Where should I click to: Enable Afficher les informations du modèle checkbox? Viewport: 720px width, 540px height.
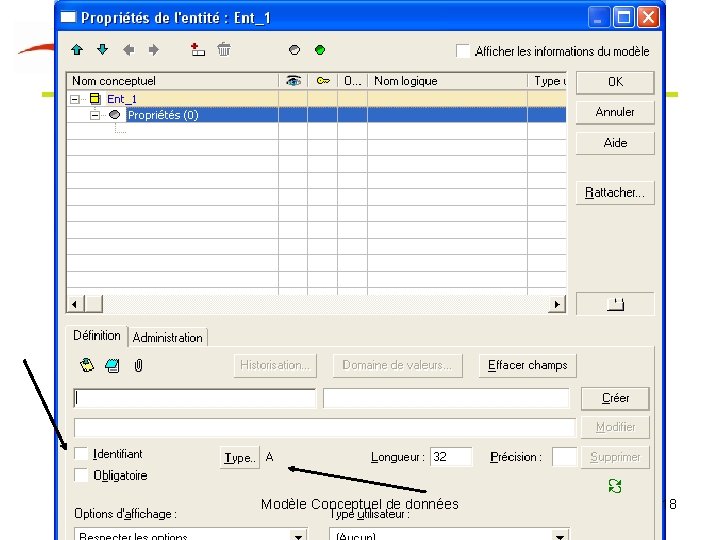463,51
